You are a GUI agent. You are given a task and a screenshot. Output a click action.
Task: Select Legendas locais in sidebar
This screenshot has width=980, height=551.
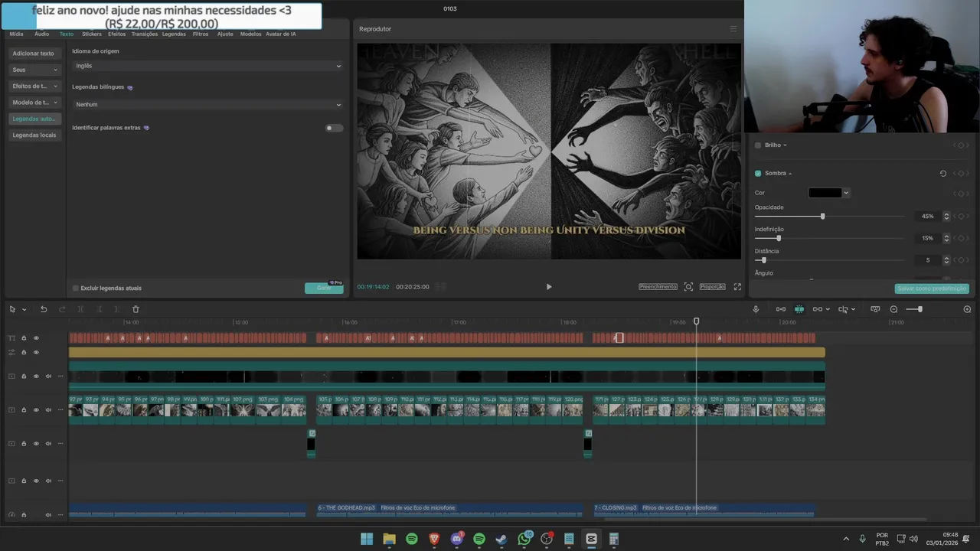34,135
